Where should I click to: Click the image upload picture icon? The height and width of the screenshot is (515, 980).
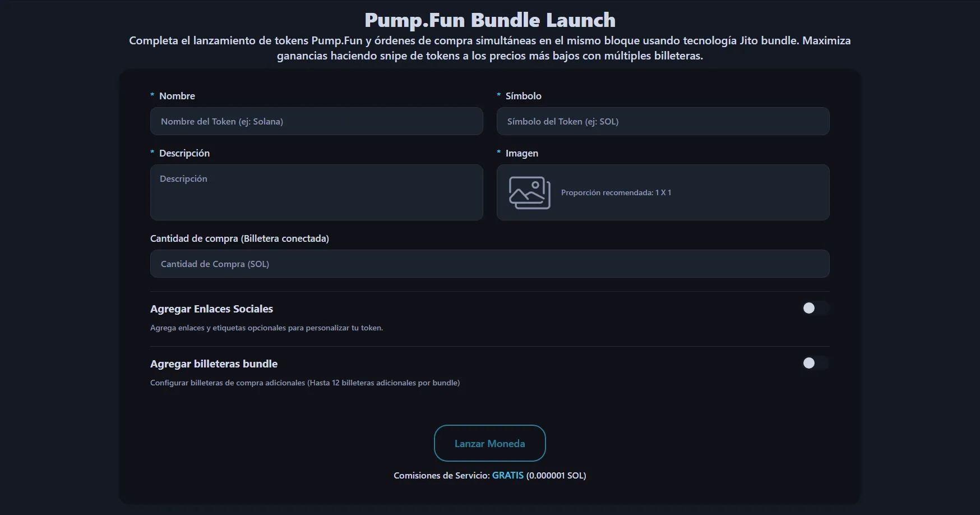point(529,192)
